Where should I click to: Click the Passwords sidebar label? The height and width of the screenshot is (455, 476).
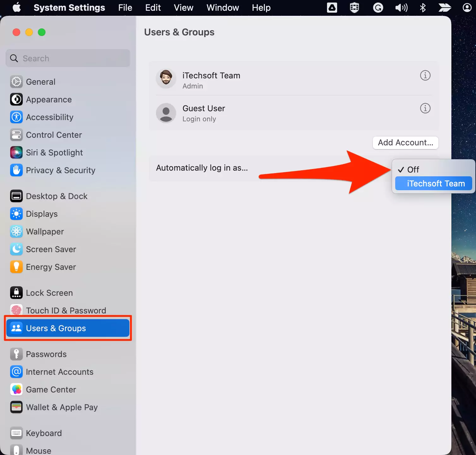coord(46,354)
